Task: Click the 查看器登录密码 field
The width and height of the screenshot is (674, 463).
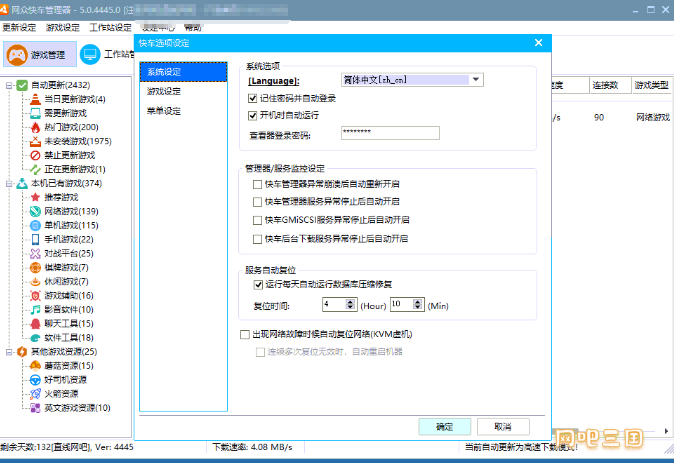Action: pyautogui.click(x=390, y=133)
